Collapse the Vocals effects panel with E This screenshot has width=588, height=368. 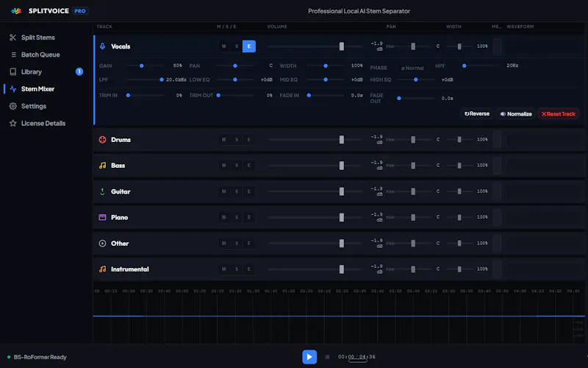[249, 46]
